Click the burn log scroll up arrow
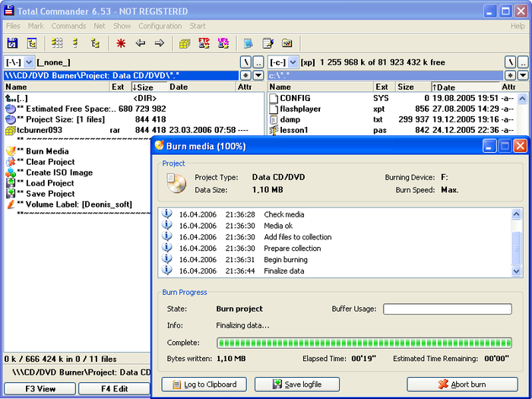Viewport: 532px width, 399px height. (516, 214)
